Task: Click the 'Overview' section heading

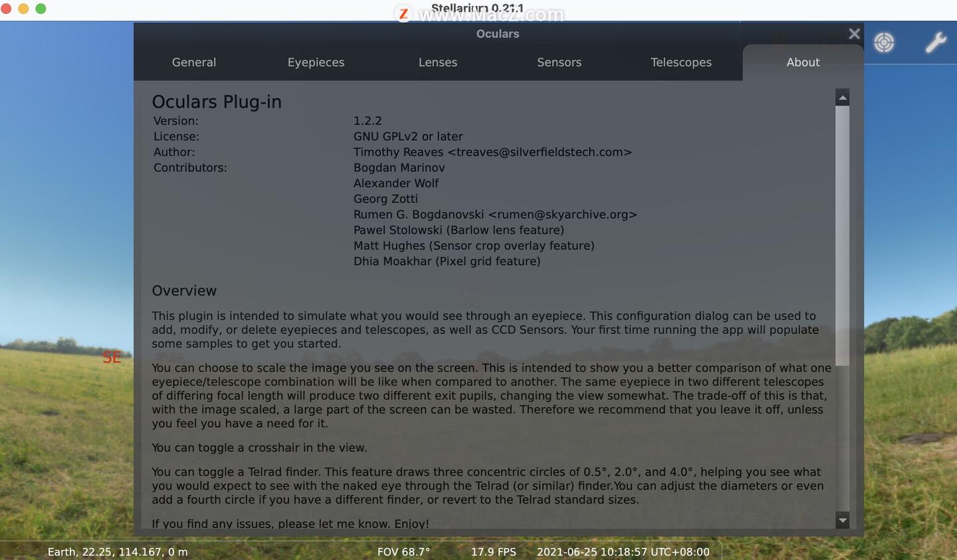Action: [184, 291]
